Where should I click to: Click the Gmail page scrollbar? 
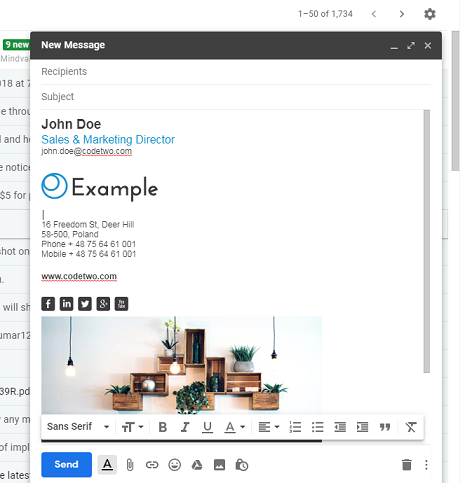point(456,101)
